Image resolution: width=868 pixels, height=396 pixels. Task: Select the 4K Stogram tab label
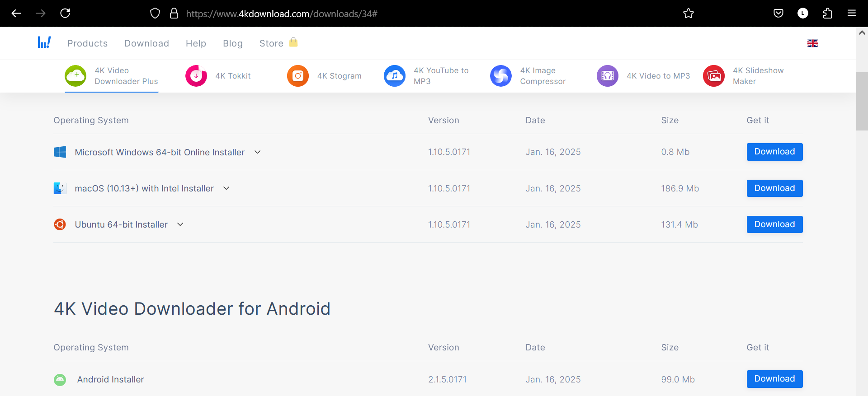339,76
